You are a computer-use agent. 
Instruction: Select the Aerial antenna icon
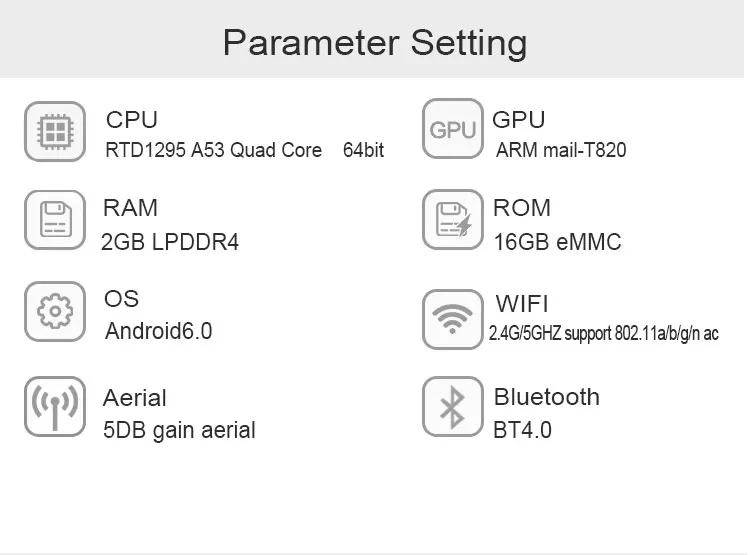[x=55, y=407]
